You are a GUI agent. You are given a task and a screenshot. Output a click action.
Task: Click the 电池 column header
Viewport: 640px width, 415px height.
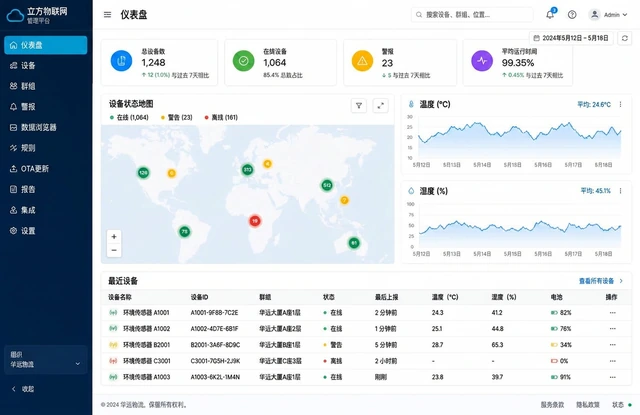(x=556, y=297)
